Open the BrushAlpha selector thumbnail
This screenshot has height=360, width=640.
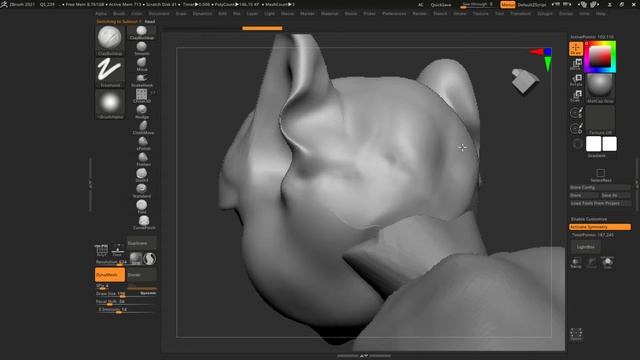(x=110, y=104)
